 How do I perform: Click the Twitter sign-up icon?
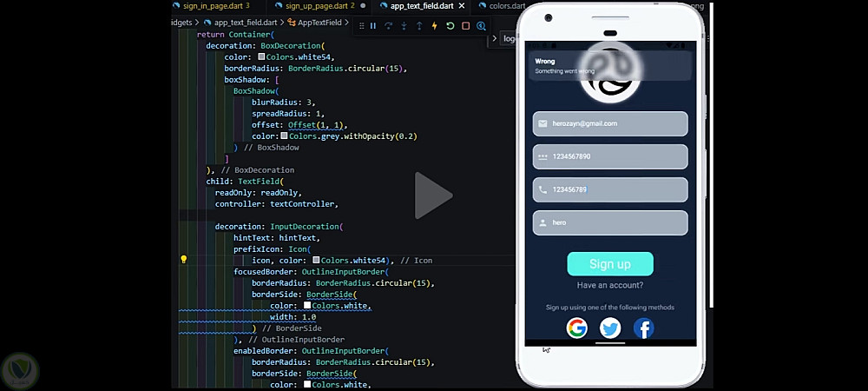610,328
